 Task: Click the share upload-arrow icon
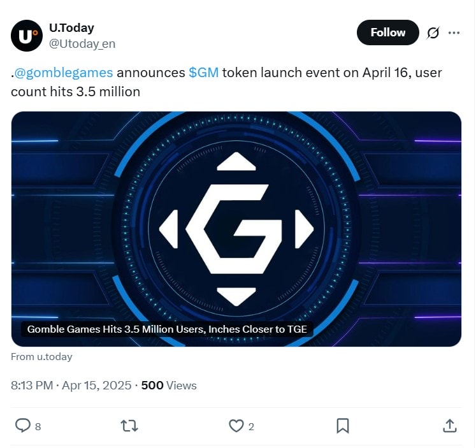pos(449,426)
